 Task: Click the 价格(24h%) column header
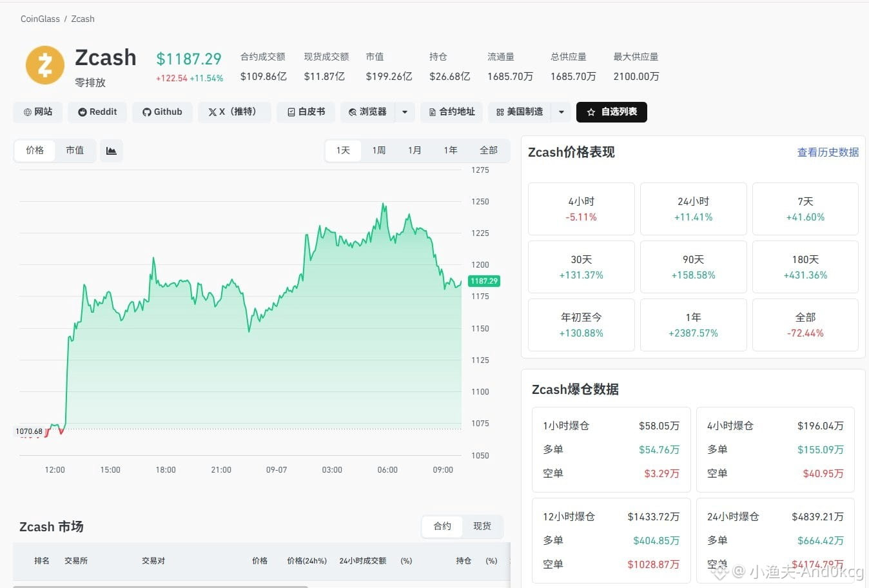(x=307, y=561)
